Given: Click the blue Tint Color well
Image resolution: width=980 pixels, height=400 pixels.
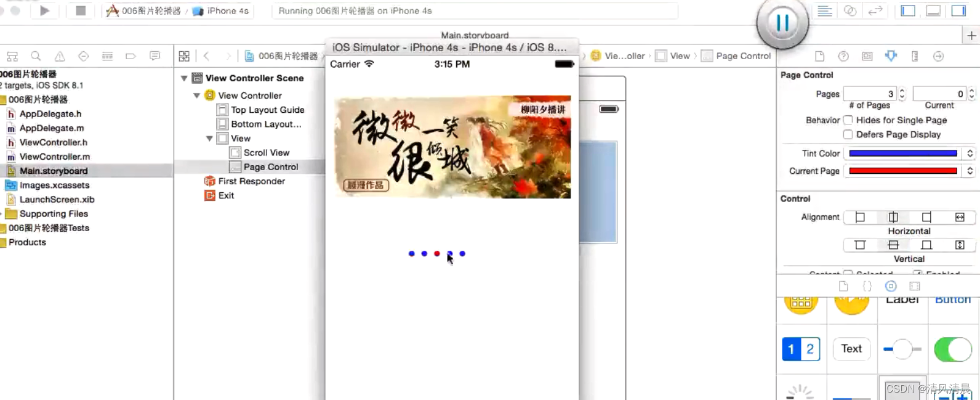Looking at the screenshot, I should point(903,153).
